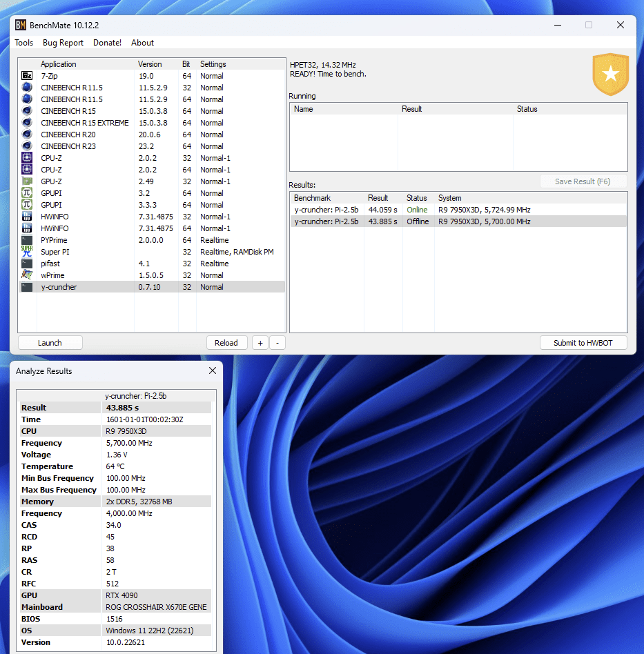Open the About menu

pyautogui.click(x=142, y=43)
